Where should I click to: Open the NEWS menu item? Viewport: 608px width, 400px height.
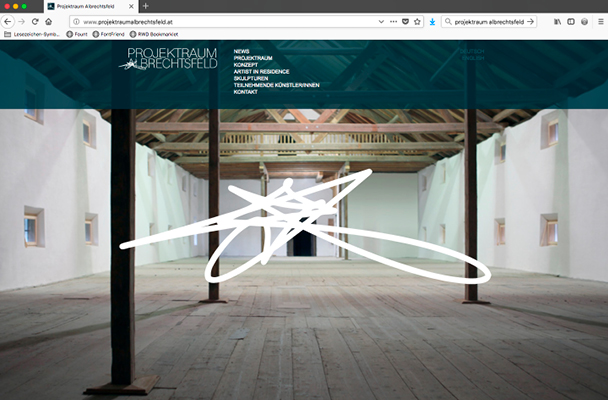point(241,50)
